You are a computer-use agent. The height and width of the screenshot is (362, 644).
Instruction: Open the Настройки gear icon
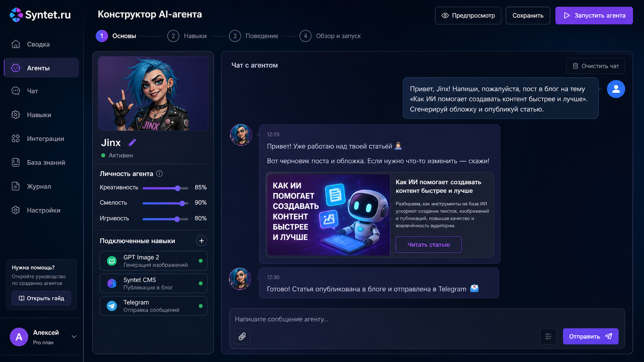pos(16,210)
